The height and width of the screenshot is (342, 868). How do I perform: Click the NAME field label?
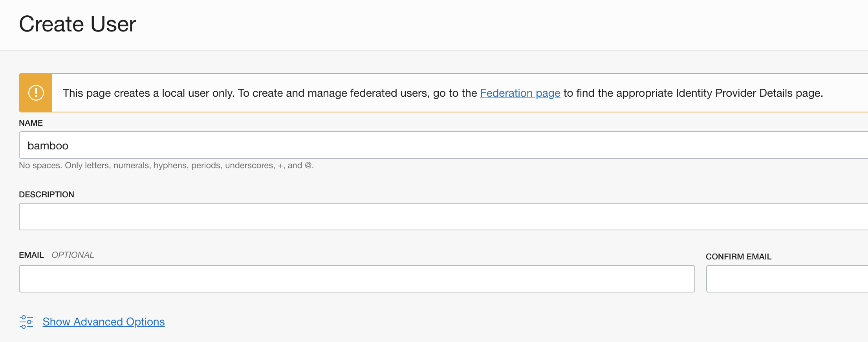31,123
